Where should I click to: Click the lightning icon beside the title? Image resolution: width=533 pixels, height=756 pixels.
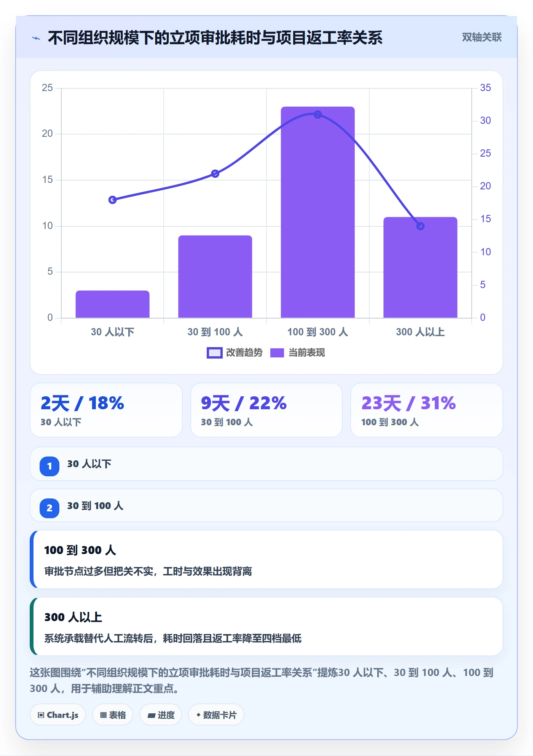36,38
